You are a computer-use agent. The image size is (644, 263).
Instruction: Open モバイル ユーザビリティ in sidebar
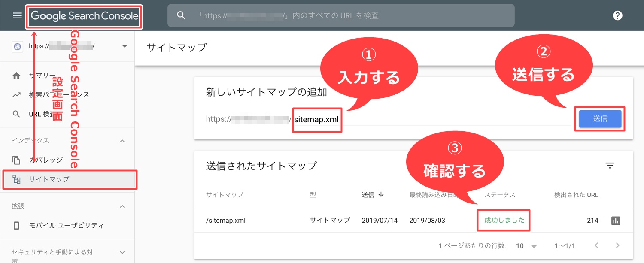[67, 225]
